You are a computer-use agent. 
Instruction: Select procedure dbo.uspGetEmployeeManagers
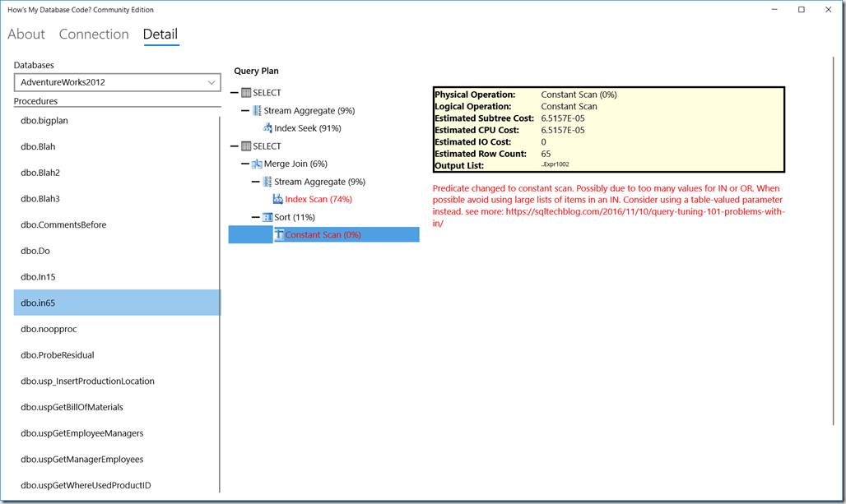click(117, 433)
